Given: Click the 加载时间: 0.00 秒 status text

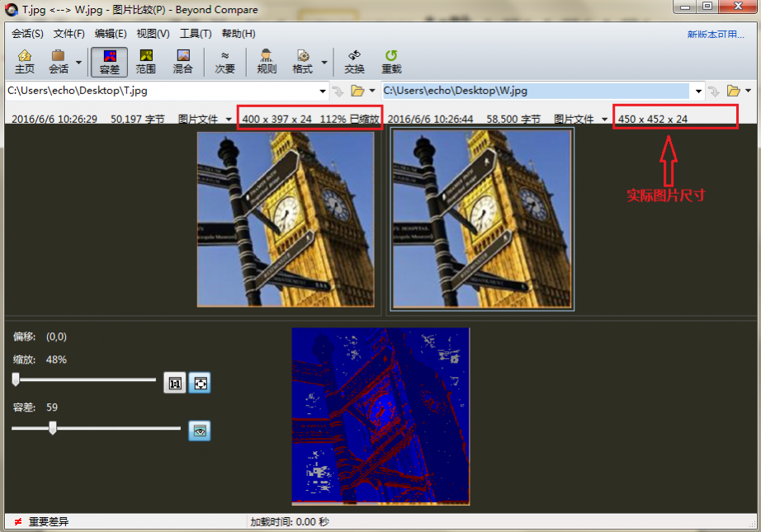Looking at the screenshot, I should [289, 522].
